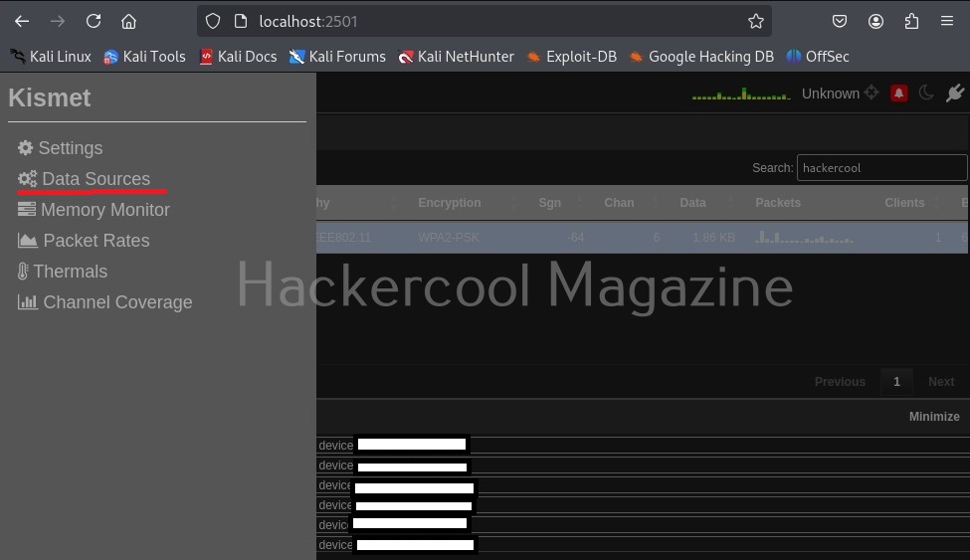Screen dimensions: 970x560
Task: Open Data Sources in Kismet sidebar
Action: click(85, 179)
